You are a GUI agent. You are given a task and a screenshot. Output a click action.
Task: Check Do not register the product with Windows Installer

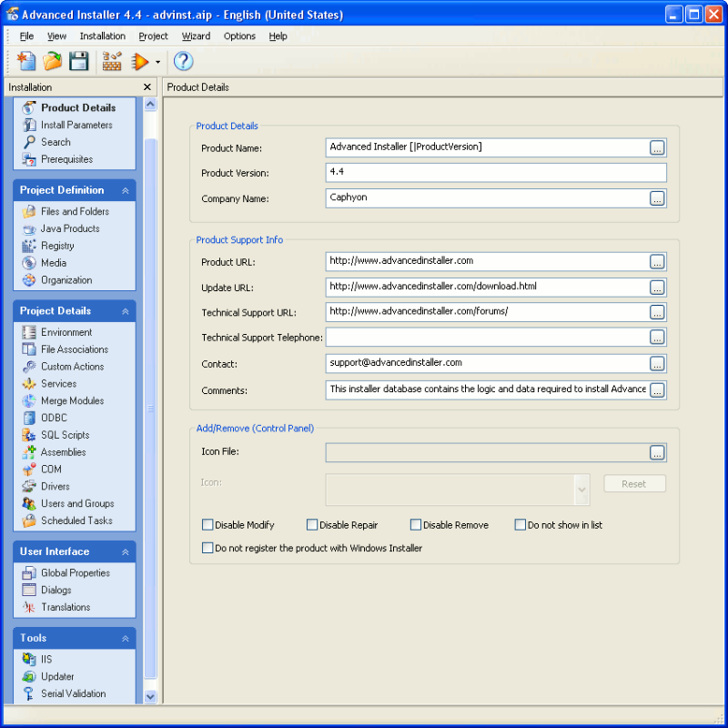click(x=207, y=548)
